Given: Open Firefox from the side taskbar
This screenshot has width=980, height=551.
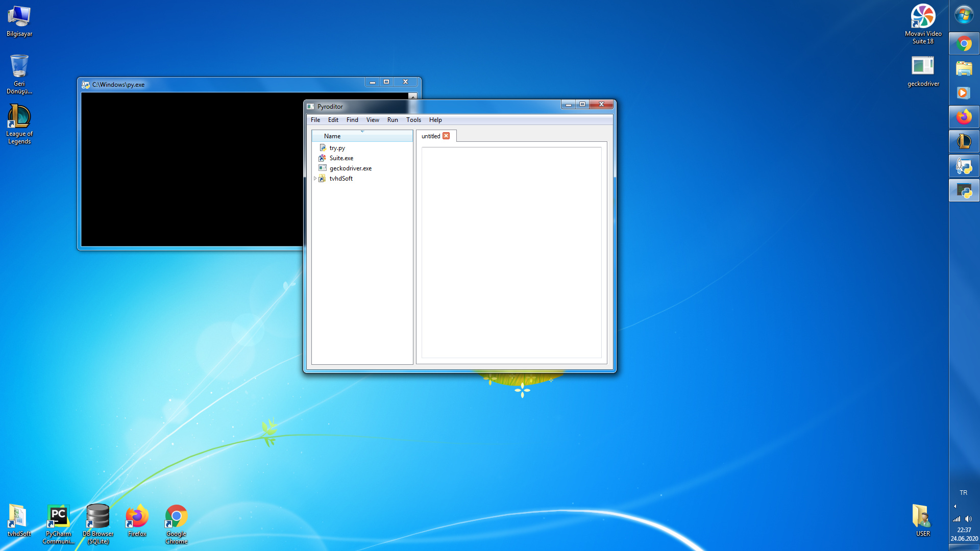Looking at the screenshot, I should 964,117.
